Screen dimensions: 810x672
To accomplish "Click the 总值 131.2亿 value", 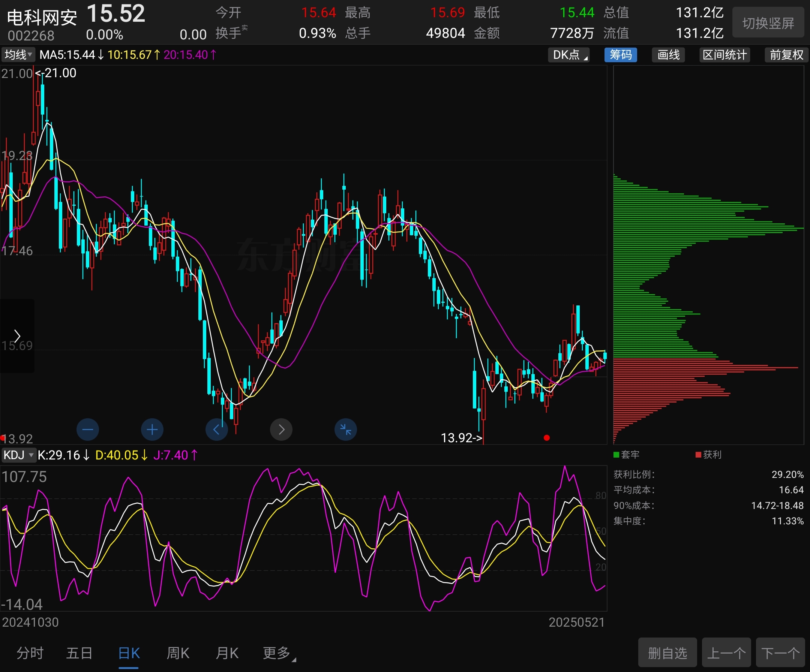I will point(700,13).
